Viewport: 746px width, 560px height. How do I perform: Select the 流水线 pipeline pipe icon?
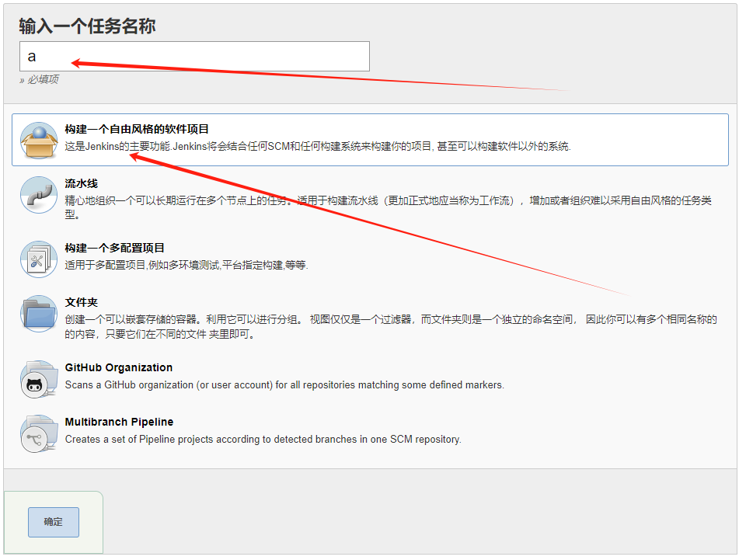39,195
